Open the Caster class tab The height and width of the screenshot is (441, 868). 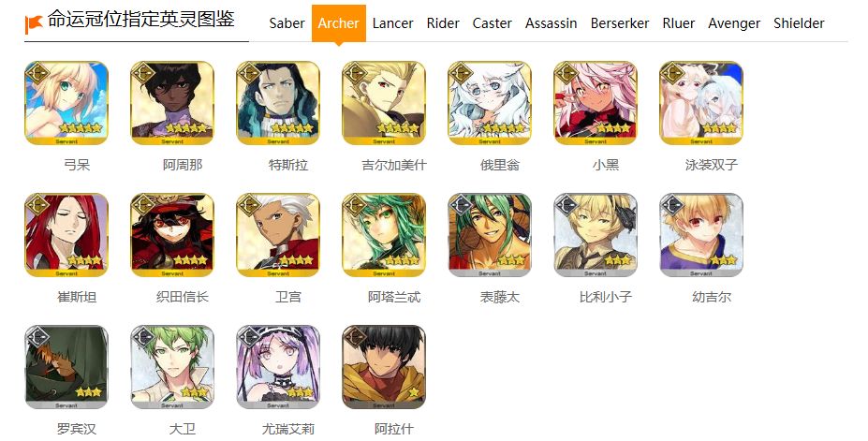tap(493, 23)
